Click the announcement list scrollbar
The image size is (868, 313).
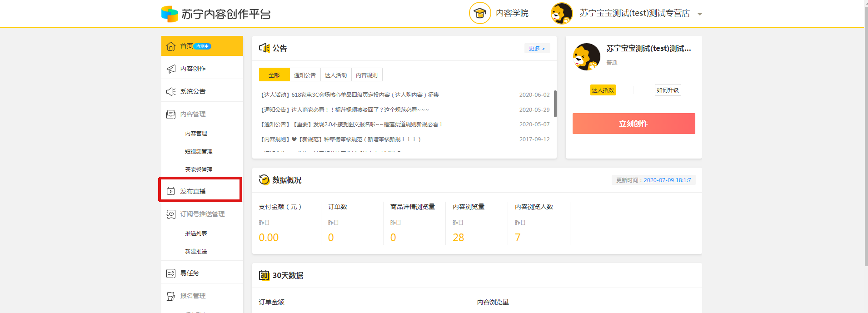click(555, 104)
